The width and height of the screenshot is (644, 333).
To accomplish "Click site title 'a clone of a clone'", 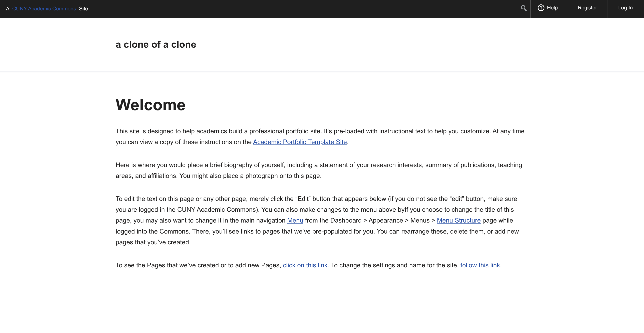I will point(156,44).
